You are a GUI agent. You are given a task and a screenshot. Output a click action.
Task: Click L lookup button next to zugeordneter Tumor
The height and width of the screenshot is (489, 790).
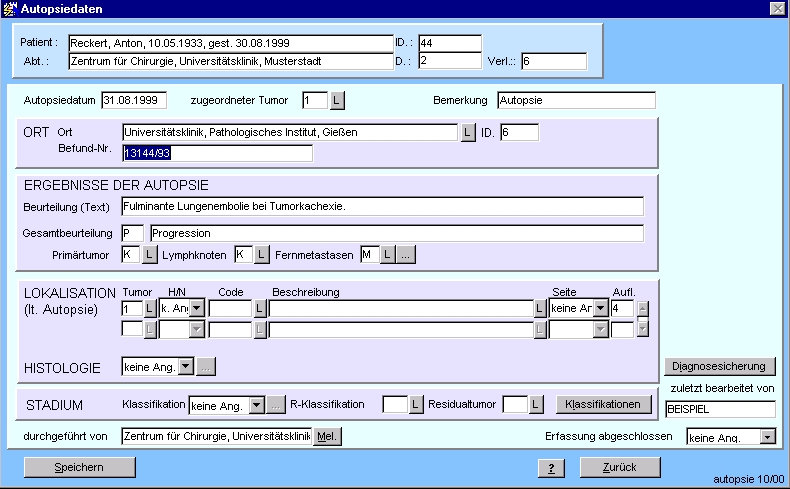337,100
